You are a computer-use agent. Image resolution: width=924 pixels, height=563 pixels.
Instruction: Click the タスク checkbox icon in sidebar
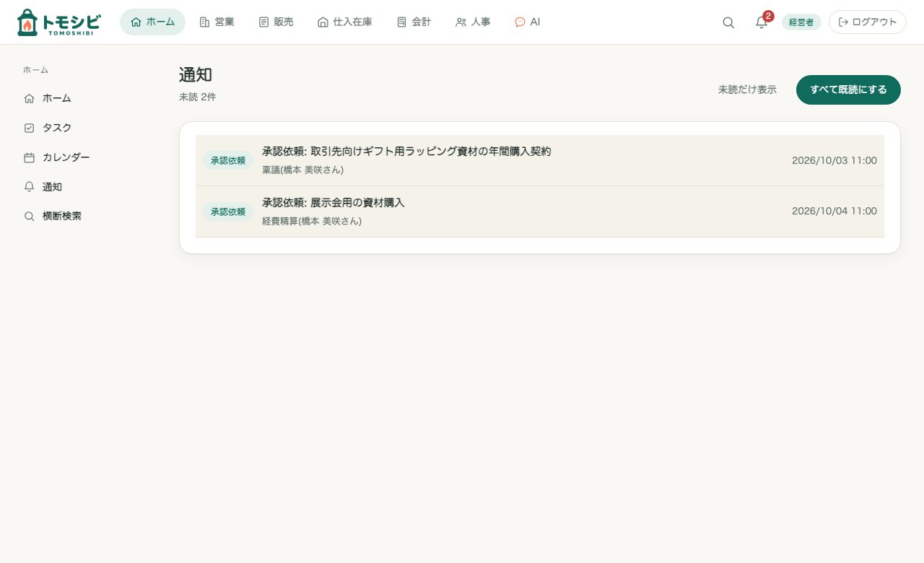point(29,128)
